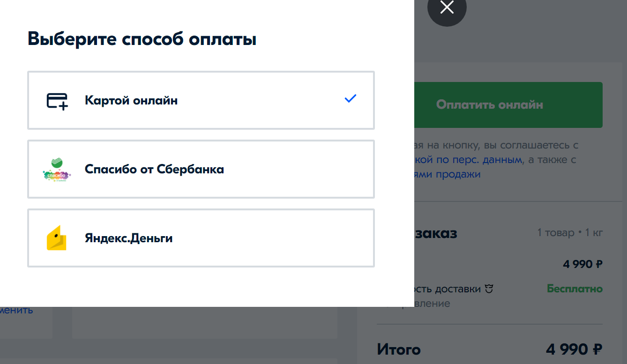Click the Итого label
627x364 pixels.
coord(399,349)
